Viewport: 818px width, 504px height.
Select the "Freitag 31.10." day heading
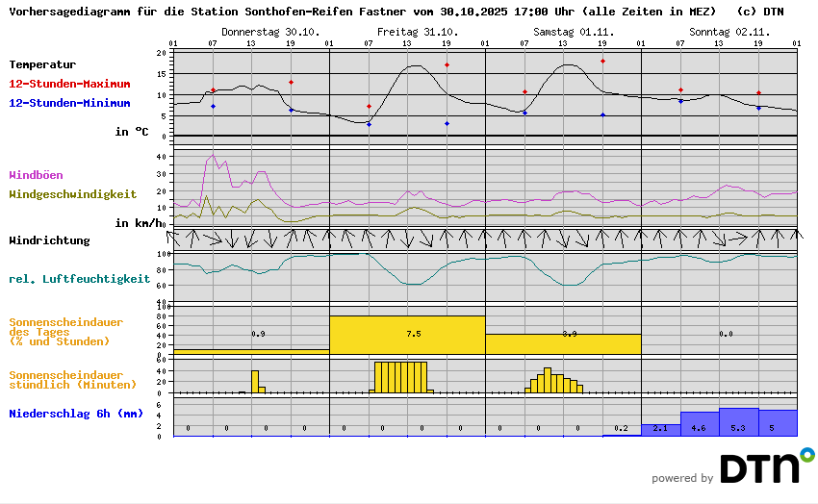(x=418, y=32)
